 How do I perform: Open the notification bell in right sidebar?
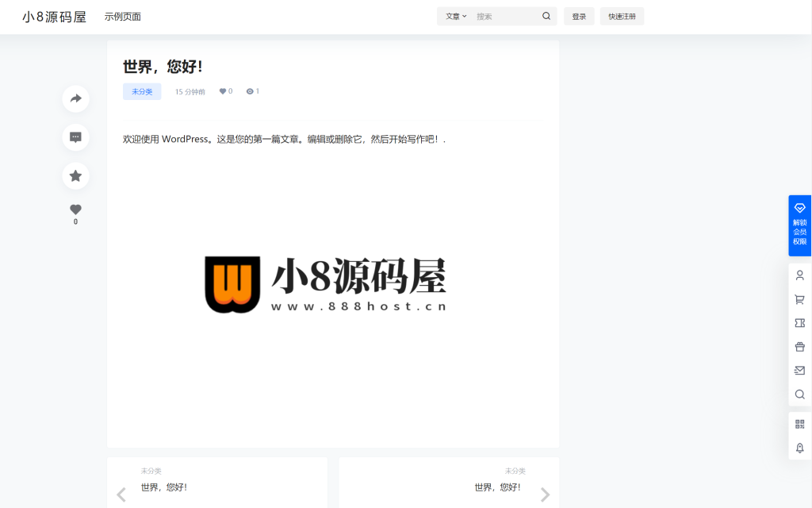click(799, 448)
